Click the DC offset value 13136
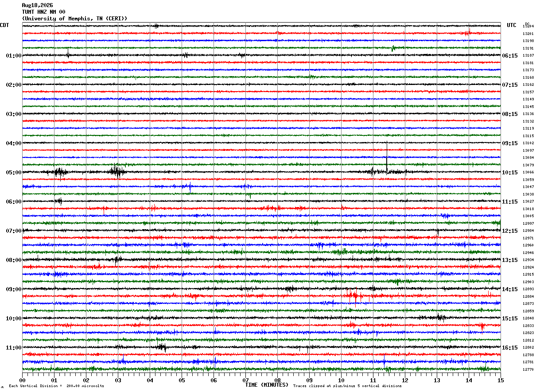The height and width of the screenshot is (392, 536). point(528,114)
